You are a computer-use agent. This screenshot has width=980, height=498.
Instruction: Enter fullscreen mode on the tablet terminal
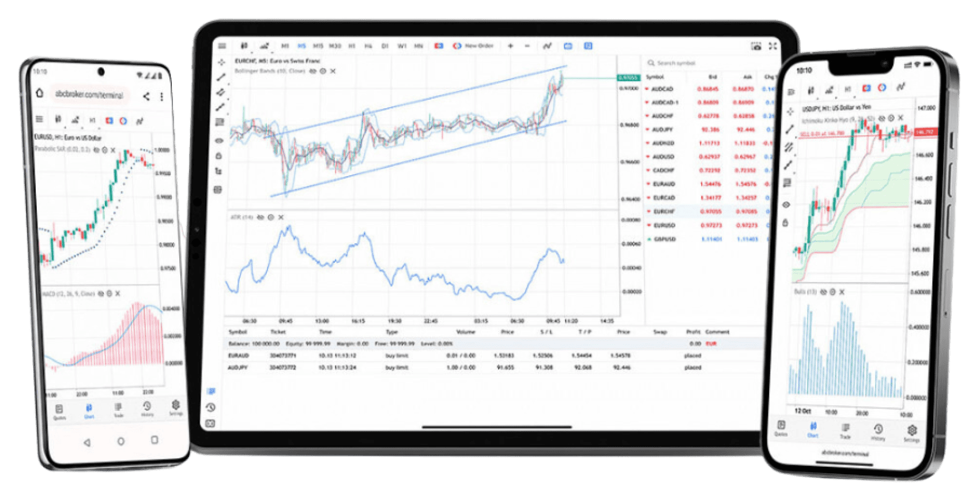(x=772, y=46)
